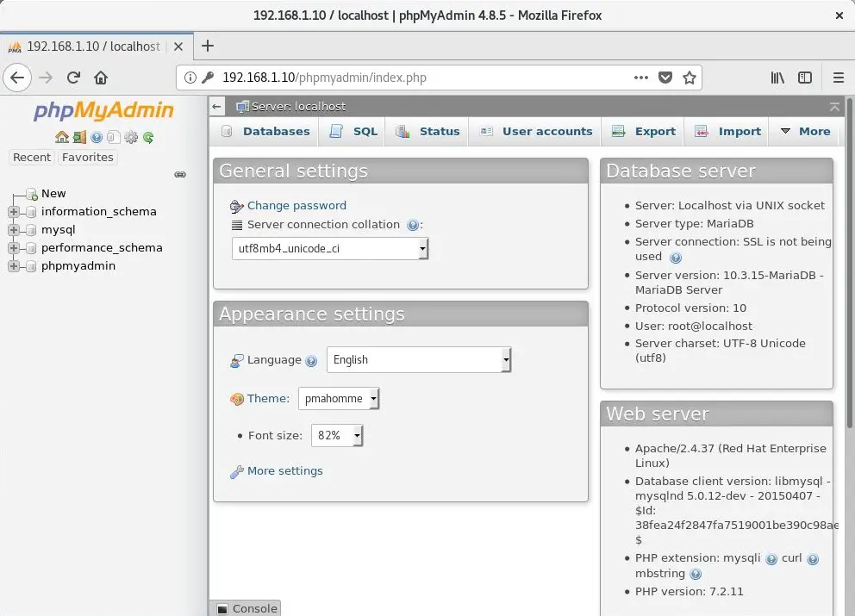Click the Log out door icon
Image resolution: width=855 pixels, height=616 pixels.
tap(79, 137)
